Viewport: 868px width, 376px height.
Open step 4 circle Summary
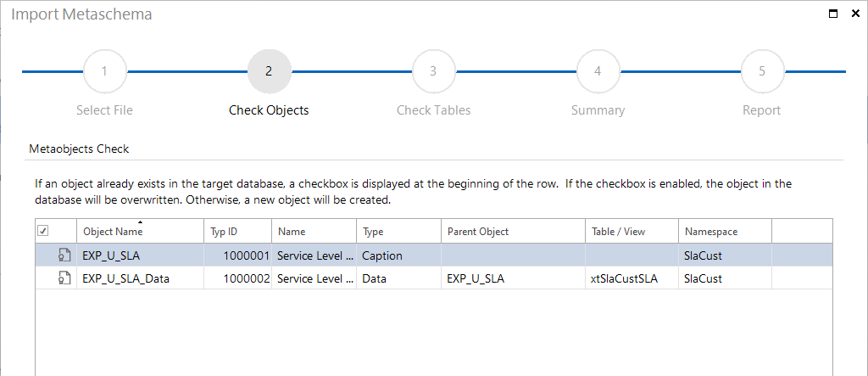[x=598, y=71]
